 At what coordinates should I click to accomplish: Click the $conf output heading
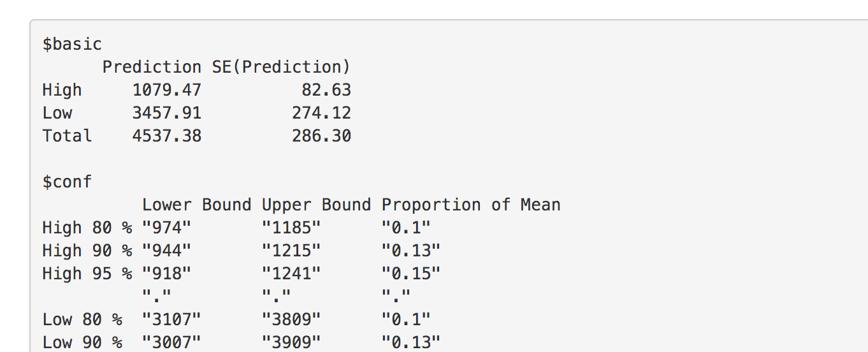coord(67,182)
